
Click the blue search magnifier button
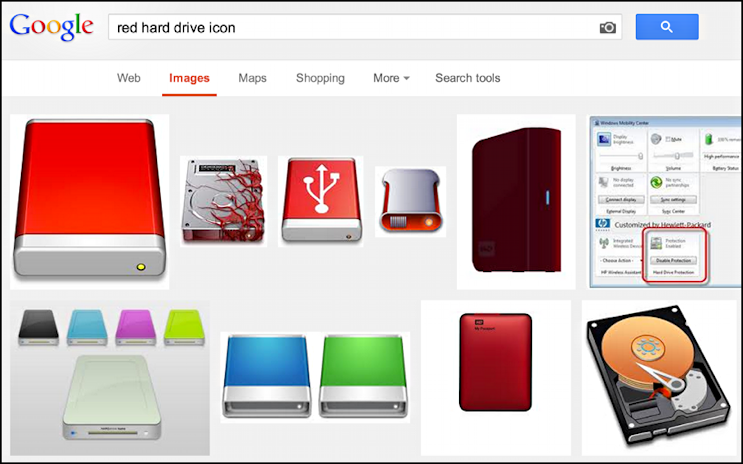click(x=667, y=27)
